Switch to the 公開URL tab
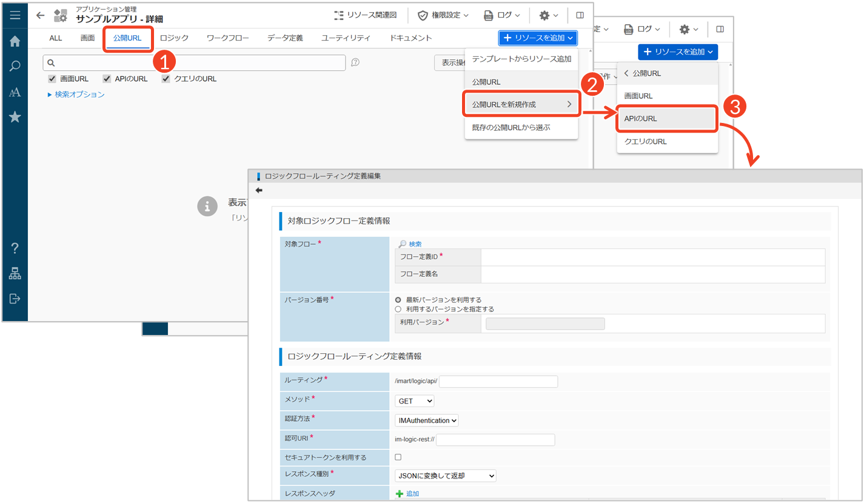The height and width of the screenshot is (504, 864). tap(127, 38)
